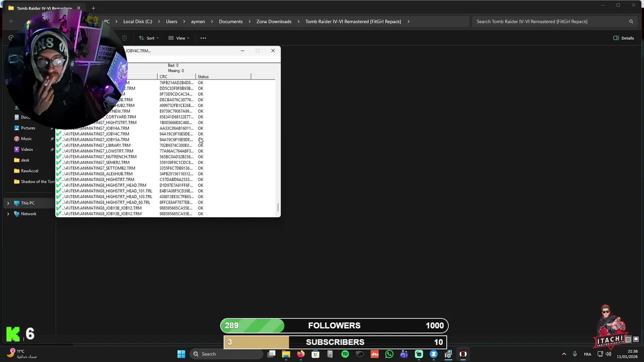This screenshot has height=362, width=644.
Task: Expand chevron after Local Disk (C:) breadcrumb
Action: tap(158, 22)
